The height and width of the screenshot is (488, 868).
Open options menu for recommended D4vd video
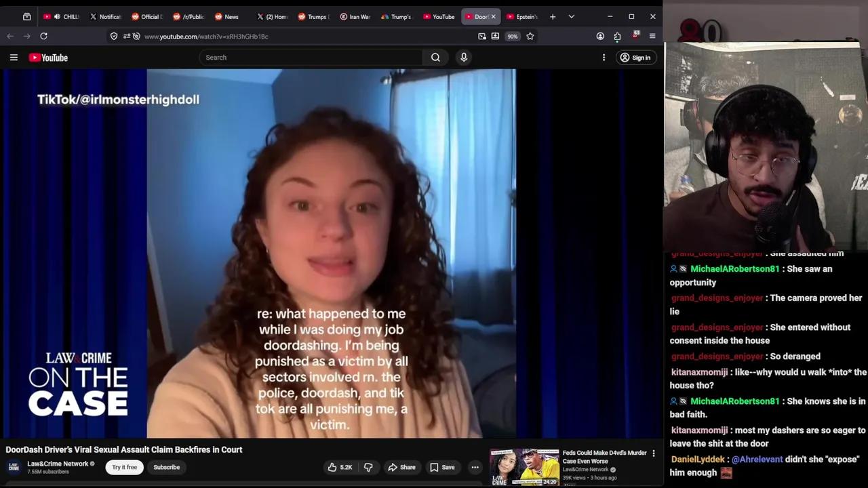pos(654,453)
